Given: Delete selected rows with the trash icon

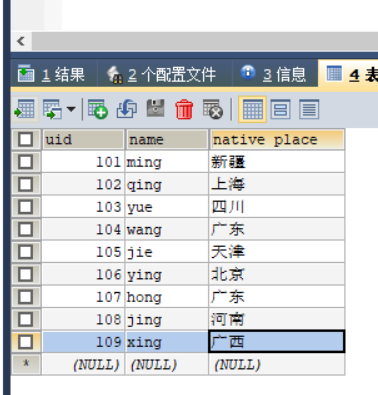Looking at the screenshot, I should pos(184,109).
